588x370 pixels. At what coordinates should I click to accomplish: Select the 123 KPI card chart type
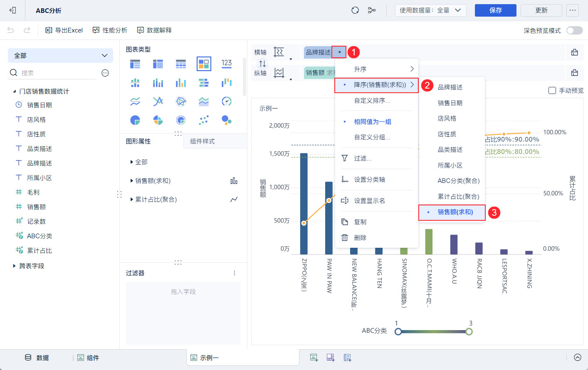[x=227, y=64]
